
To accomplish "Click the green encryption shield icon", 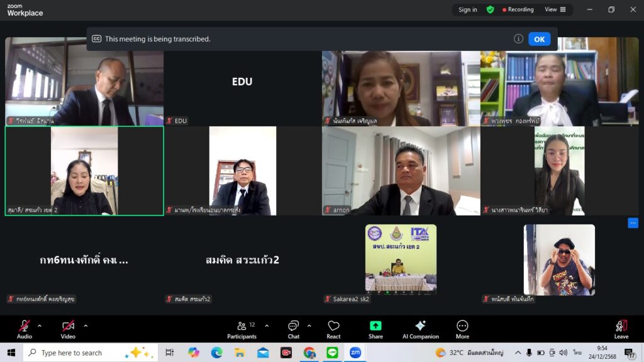I will (x=490, y=9).
